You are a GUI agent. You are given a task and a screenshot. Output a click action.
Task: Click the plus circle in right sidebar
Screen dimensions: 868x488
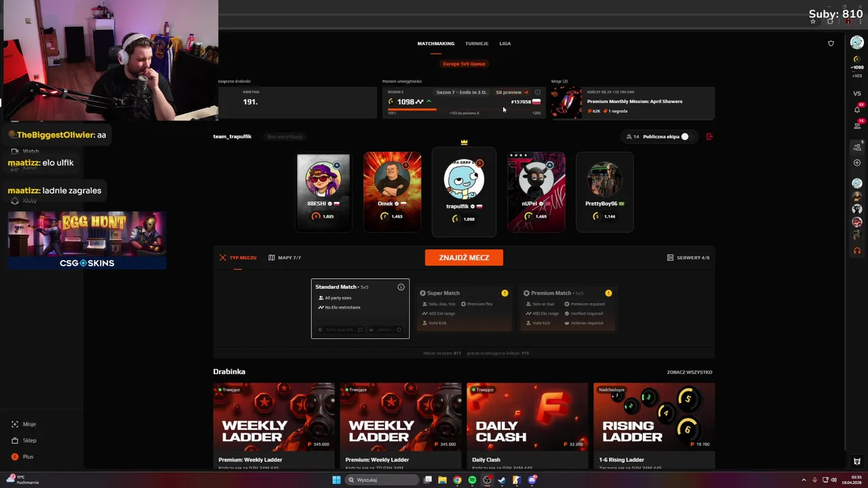coord(857,163)
